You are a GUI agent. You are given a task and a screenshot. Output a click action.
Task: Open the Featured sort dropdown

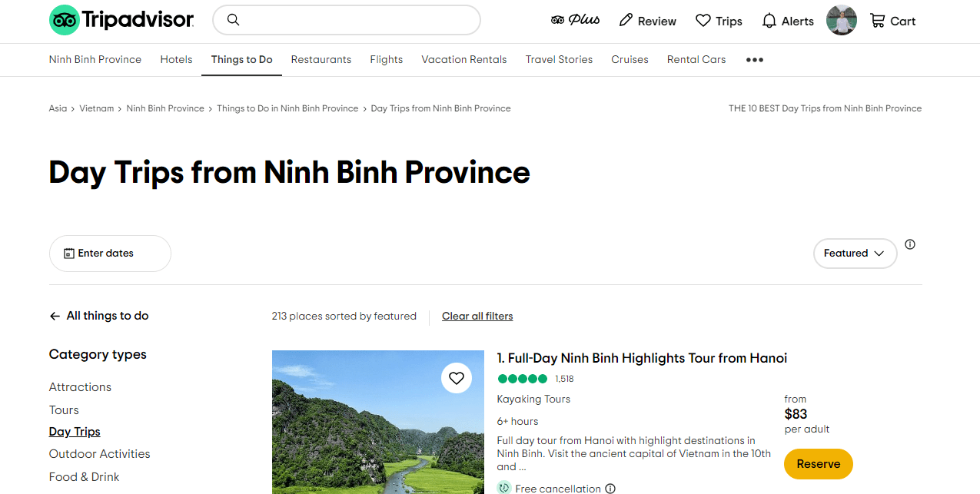pos(855,254)
